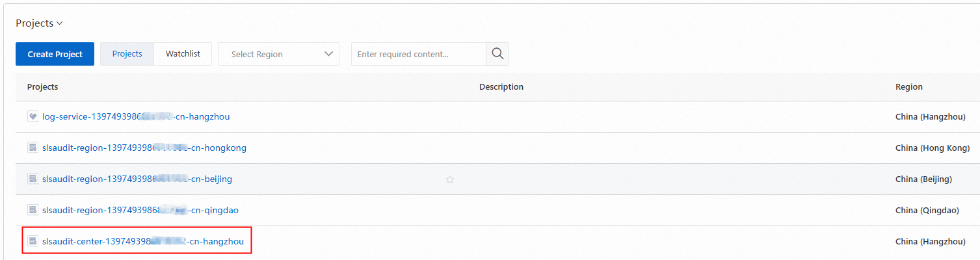Click the Description column header
Viewport: 980px width, 260px height.
pos(501,86)
